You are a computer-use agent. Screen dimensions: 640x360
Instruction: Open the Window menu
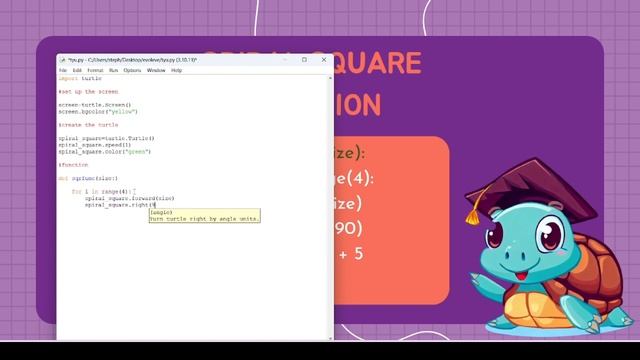coord(156,70)
